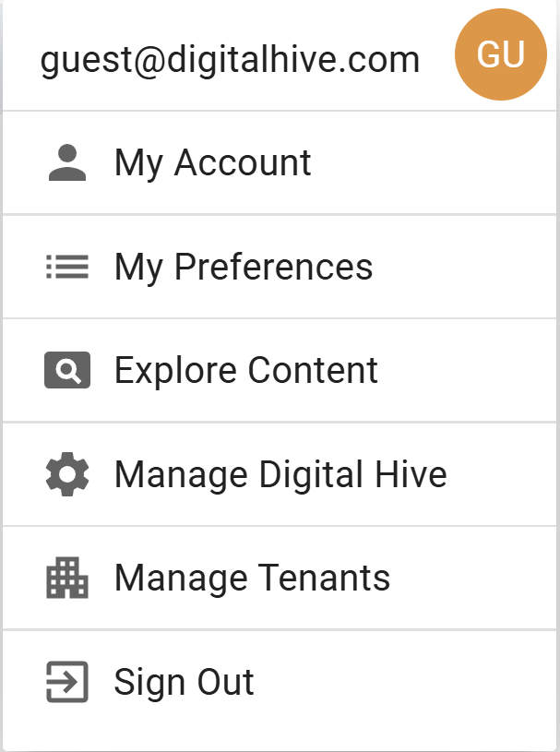This screenshot has height=752, width=560.
Task: Choose Explore Content in the user menu
Action: click(280, 370)
